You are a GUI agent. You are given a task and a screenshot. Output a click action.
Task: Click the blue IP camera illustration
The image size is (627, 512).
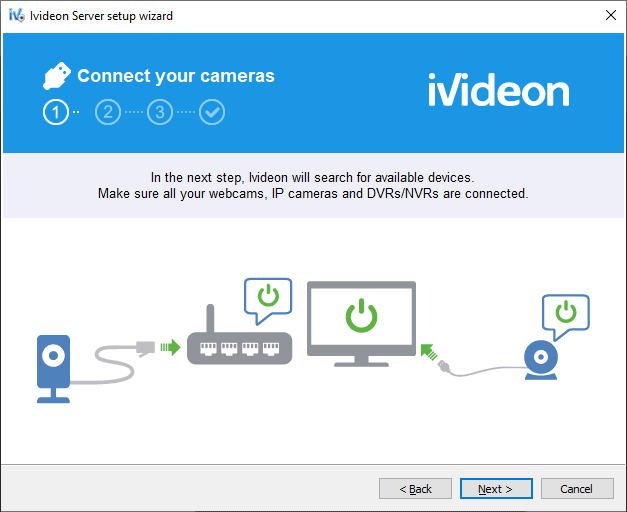click(54, 369)
